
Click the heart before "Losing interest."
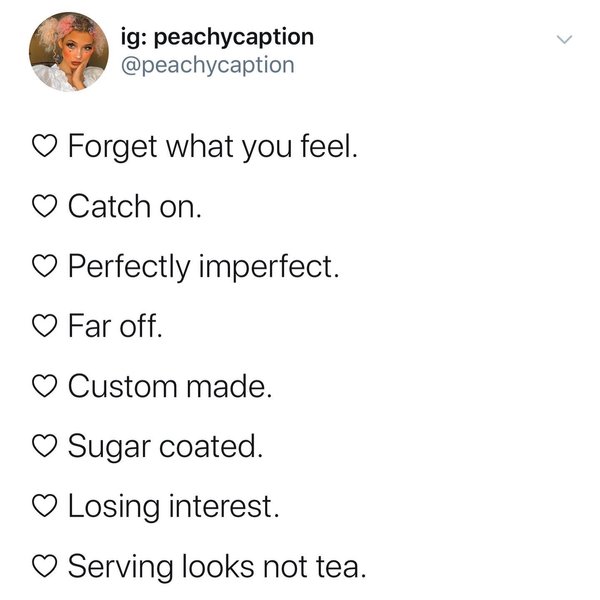click(x=46, y=507)
